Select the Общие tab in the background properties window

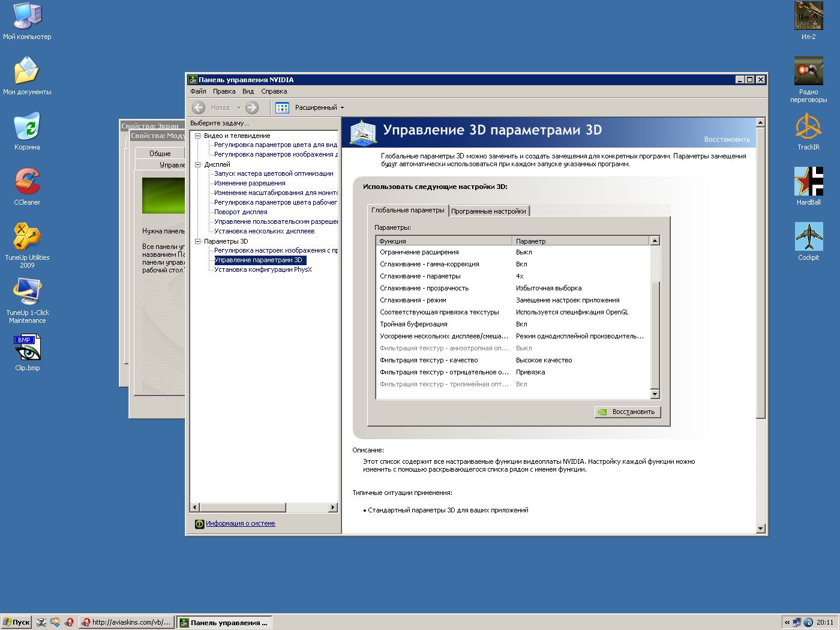(x=160, y=153)
